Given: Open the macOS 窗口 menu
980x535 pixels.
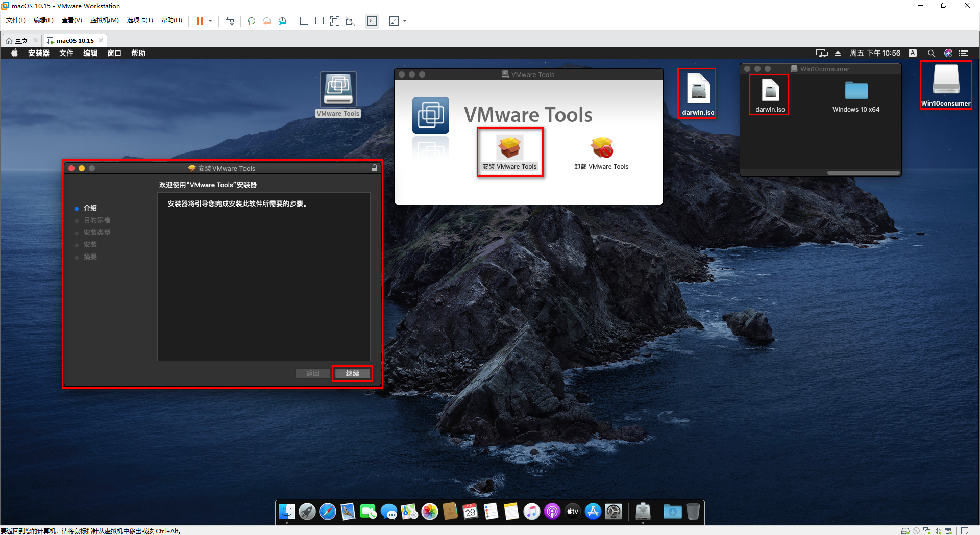Looking at the screenshot, I should [x=114, y=53].
